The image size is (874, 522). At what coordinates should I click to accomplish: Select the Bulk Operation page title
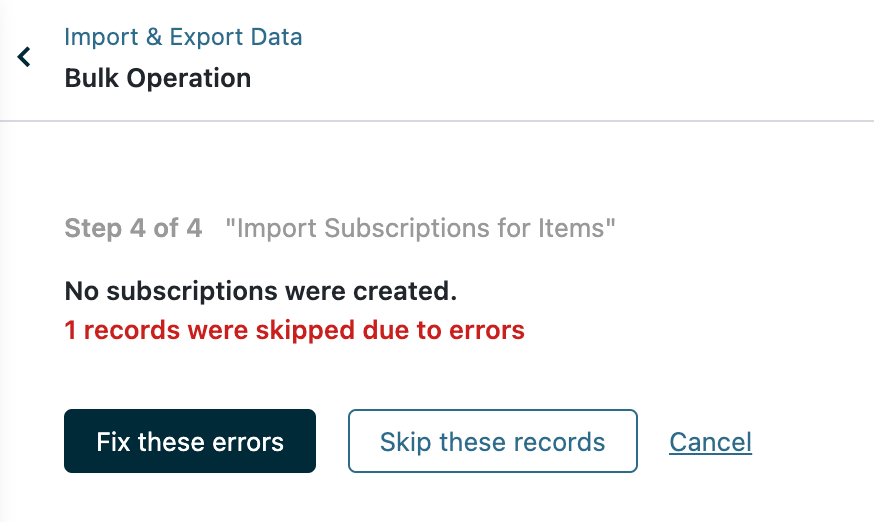157,78
